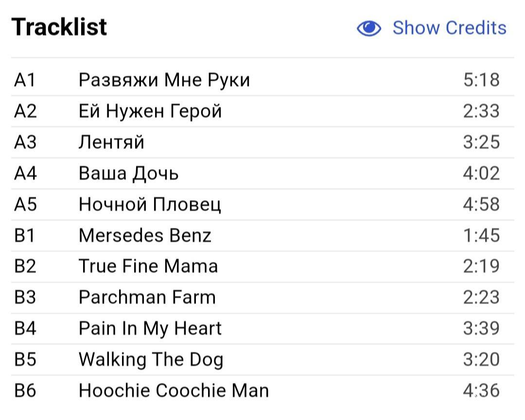Image resolution: width=525 pixels, height=420 pixels.
Task: Click the 1:45 duration of Mersedes Benz
Action: pyautogui.click(x=481, y=235)
